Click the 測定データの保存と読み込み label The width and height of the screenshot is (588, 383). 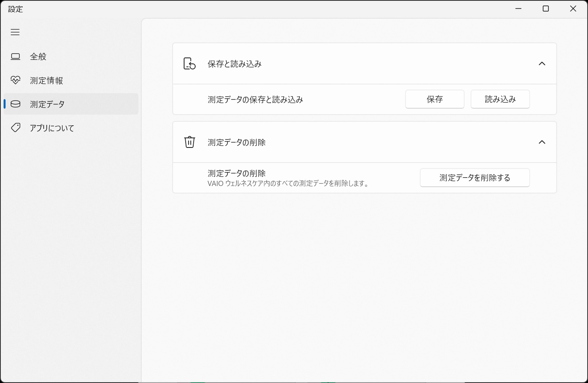pyautogui.click(x=256, y=100)
